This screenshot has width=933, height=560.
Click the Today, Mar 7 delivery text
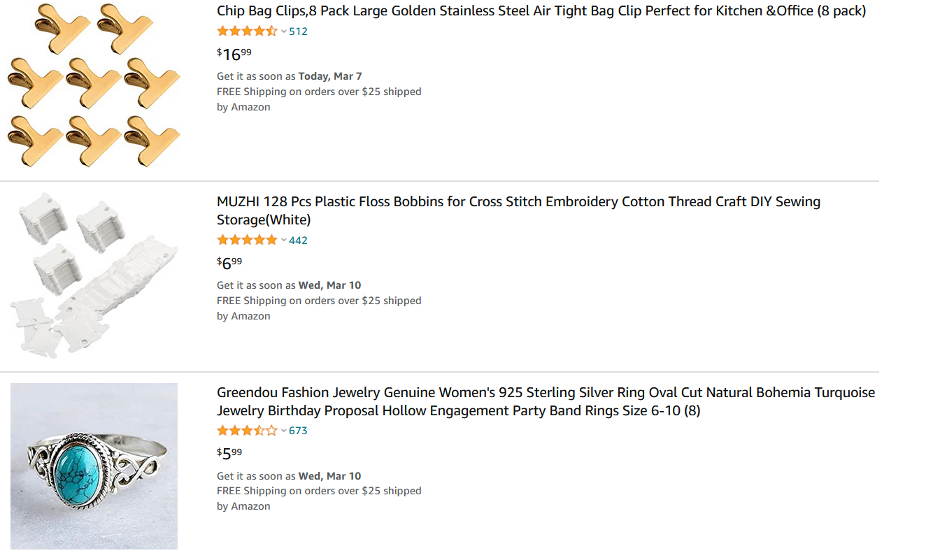(330, 76)
